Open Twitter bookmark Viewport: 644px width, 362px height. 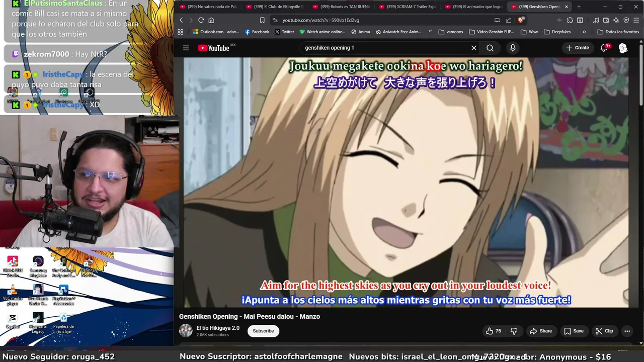pyautogui.click(x=284, y=32)
